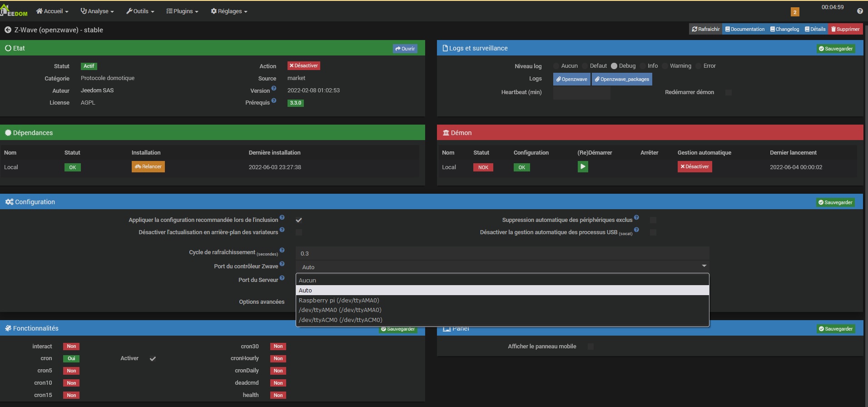Start the daemon with the green play button

tap(582, 167)
